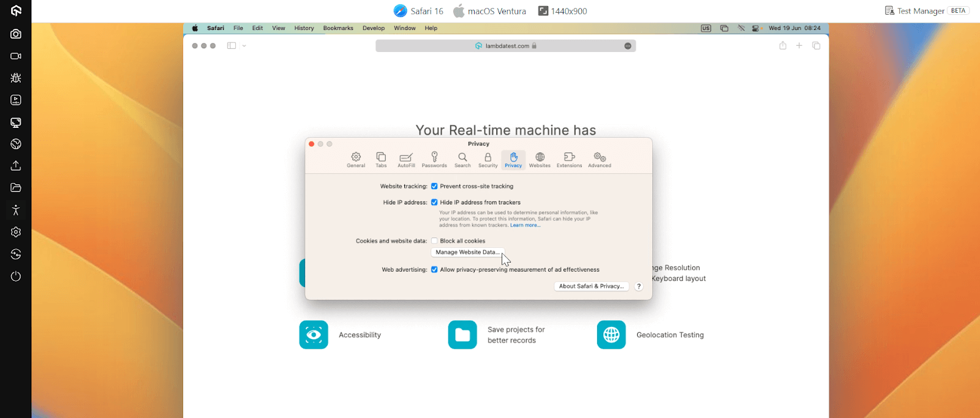Open the accessibility figure sidebar icon
This screenshot has height=418, width=980.
tap(16, 210)
